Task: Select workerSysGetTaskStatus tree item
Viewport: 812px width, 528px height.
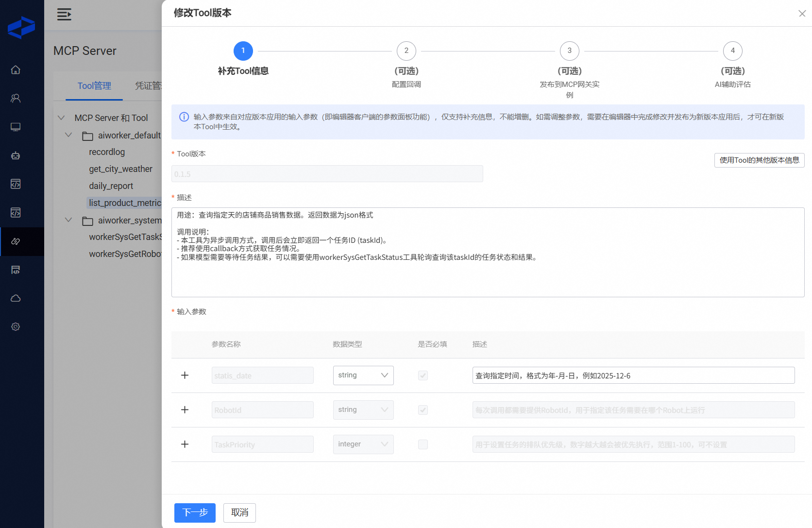Action: (125, 237)
